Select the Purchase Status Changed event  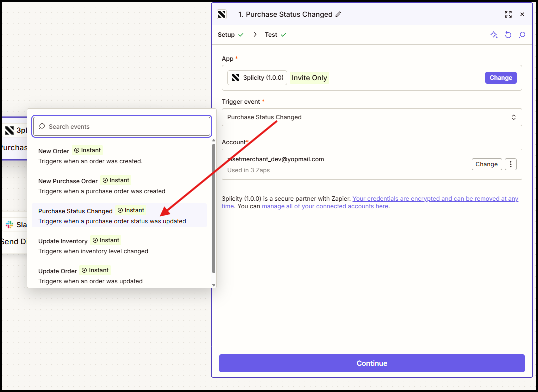(119, 216)
